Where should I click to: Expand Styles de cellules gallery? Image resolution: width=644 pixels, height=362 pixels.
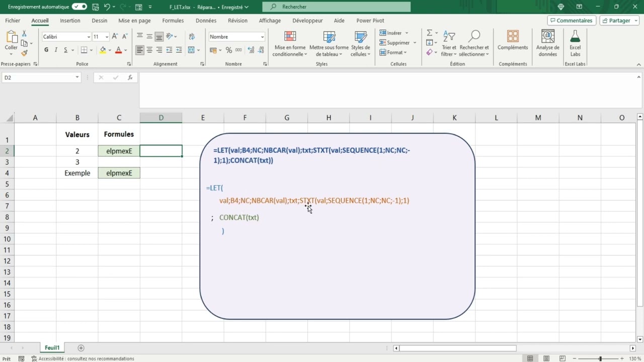click(361, 44)
